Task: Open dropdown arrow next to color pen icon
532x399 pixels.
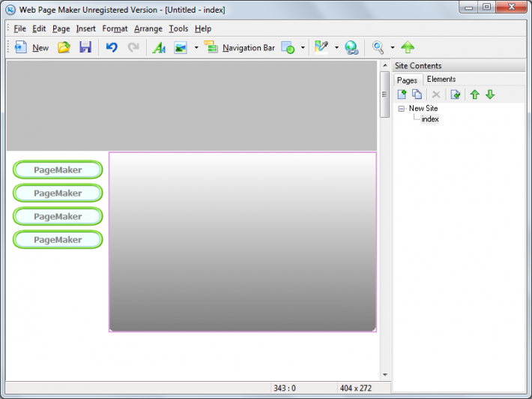Action: pyautogui.click(x=336, y=47)
